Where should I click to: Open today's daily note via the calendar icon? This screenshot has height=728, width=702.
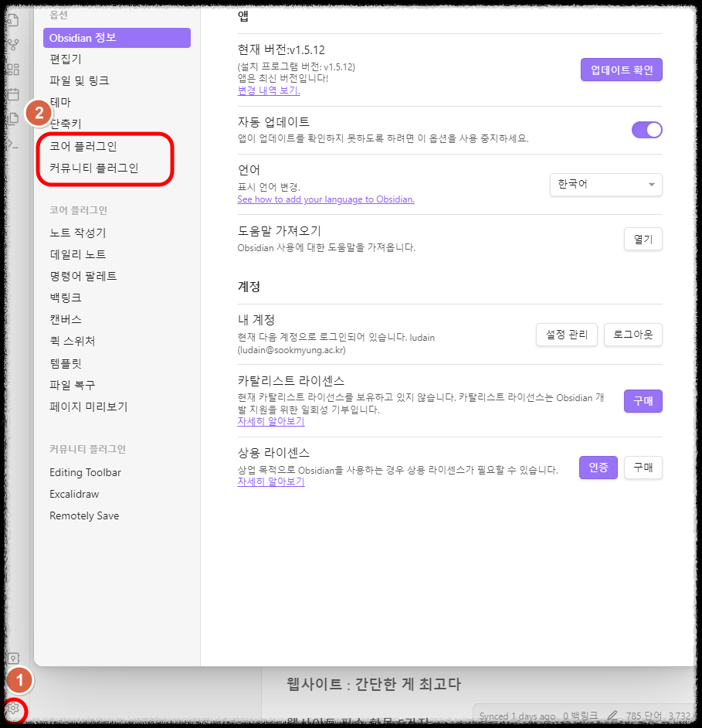12,94
